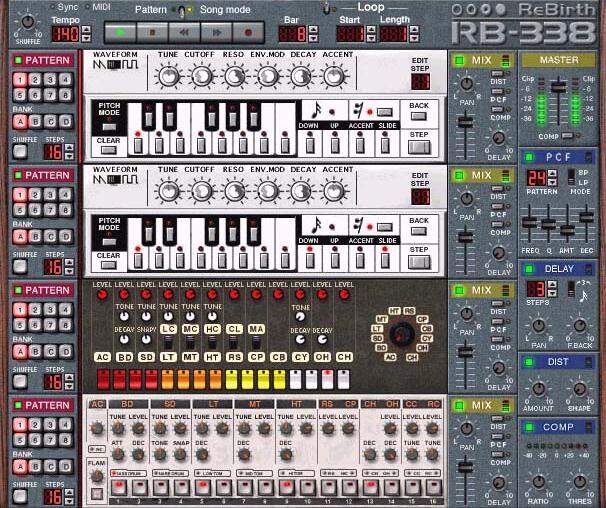Toggle the LC conga switch on 808

[168, 343]
